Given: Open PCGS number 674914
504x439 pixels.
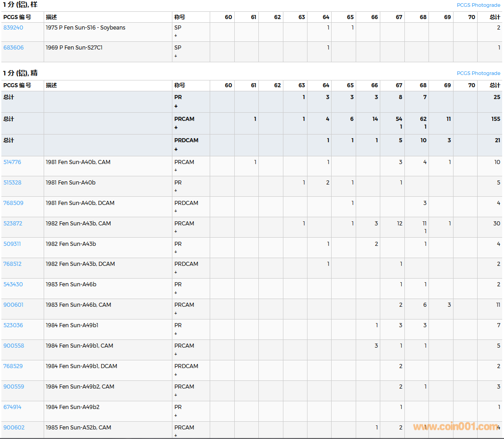Looking at the screenshot, I should (12, 407).
